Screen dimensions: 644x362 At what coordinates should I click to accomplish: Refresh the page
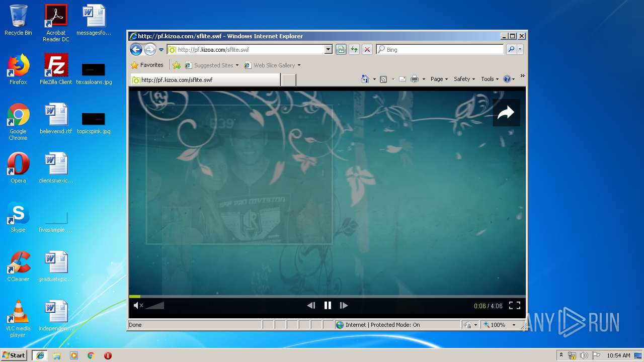click(354, 49)
